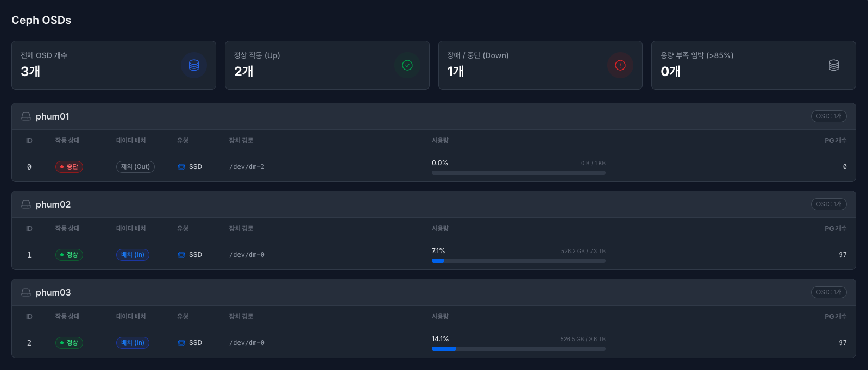The height and width of the screenshot is (370, 868).
Task: Click the 사용량 column header in phum01 table
Action: click(x=440, y=141)
